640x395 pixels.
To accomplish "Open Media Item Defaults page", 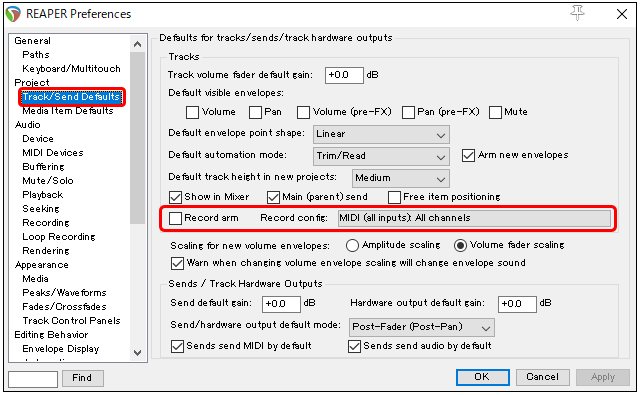I will pyautogui.click(x=68, y=111).
